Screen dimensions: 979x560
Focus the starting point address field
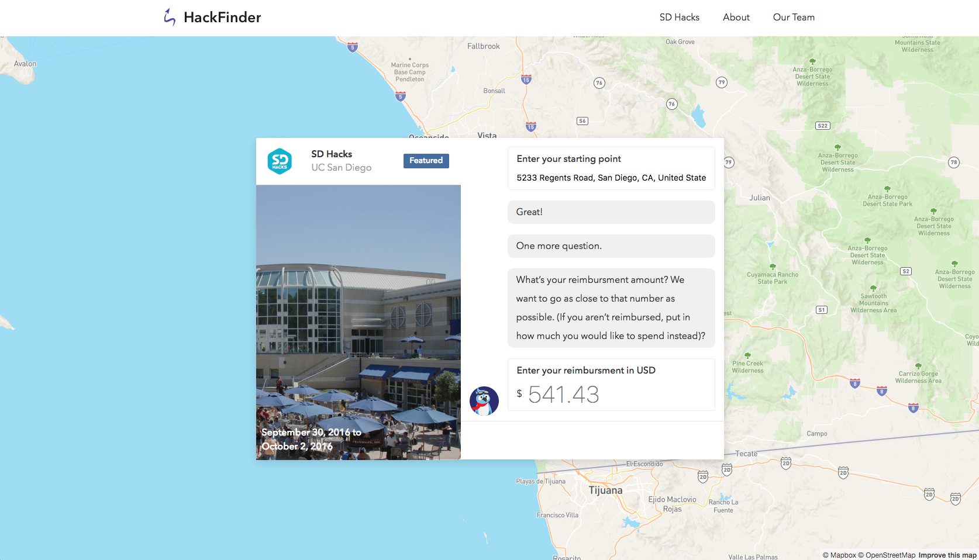[611, 178]
